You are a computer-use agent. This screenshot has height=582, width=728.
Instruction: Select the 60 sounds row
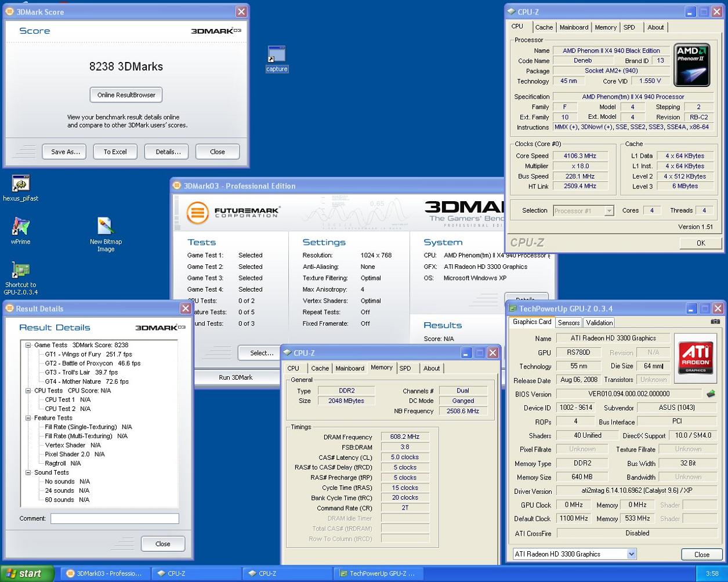[67, 500]
